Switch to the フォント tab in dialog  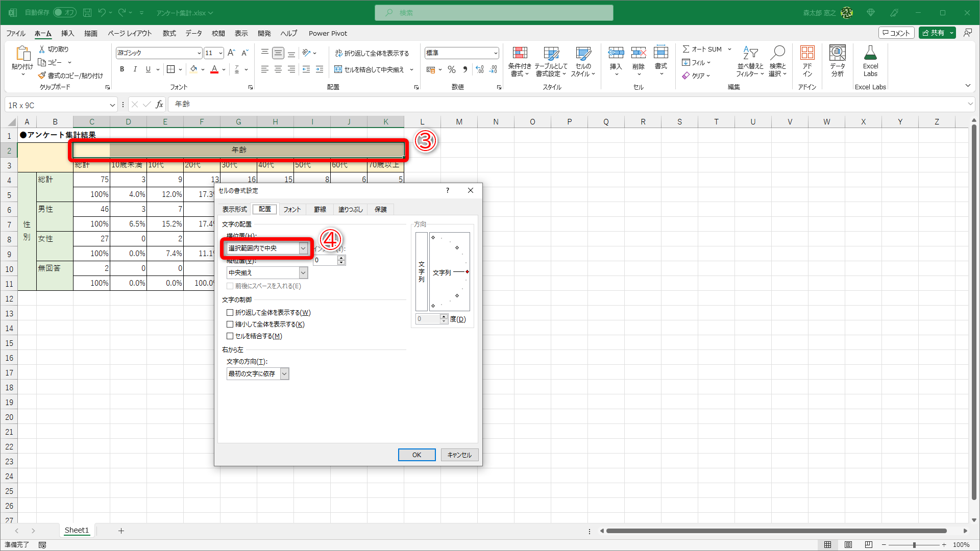tap(292, 210)
